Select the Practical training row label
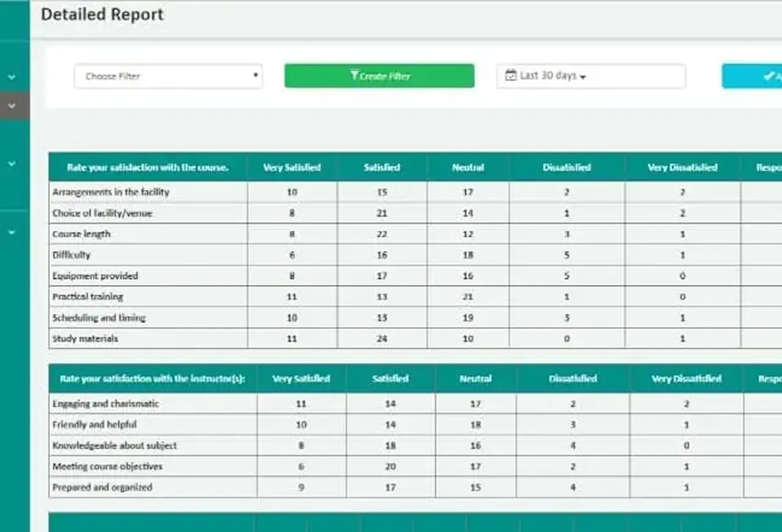This screenshot has height=532, width=782. click(x=87, y=297)
